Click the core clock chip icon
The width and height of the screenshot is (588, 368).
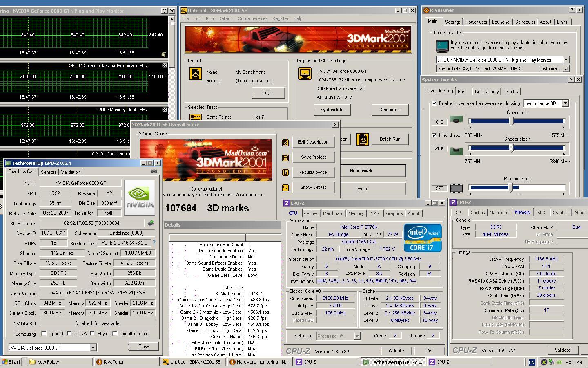pyautogui.click(x=456, y=120)
